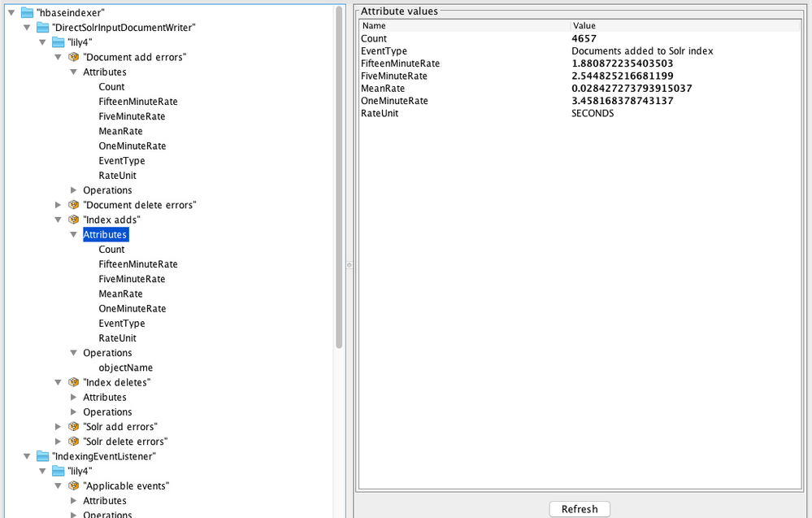The height and width of the screenshot is (518, 812).
Task: Select MeanRate under "Index adds"
Action: pyautogui.click(x=120, y=294)
